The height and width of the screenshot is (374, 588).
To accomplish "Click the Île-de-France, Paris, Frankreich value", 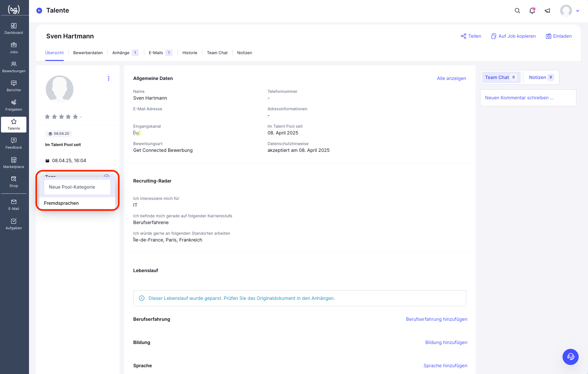I will pyautogui.click(x=168, y=240).
